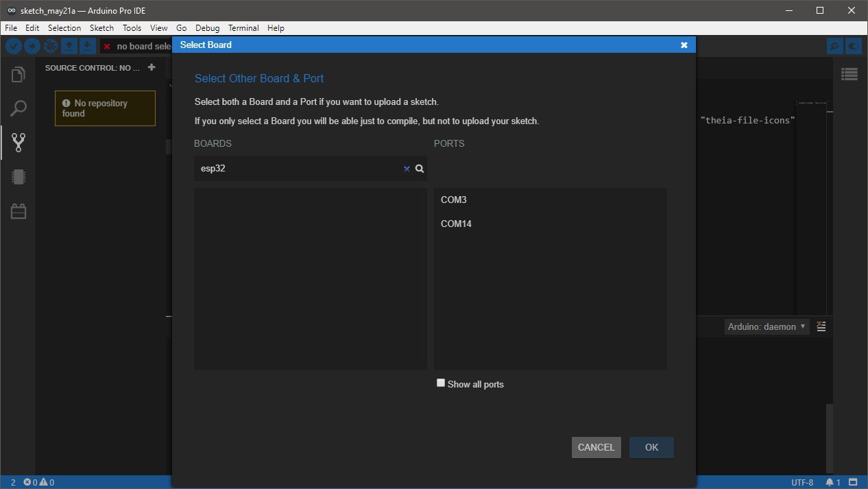The image size is (868, 489).
Task: Toggle bottom panel icon in status bar
Action: (x=853, y=483)
